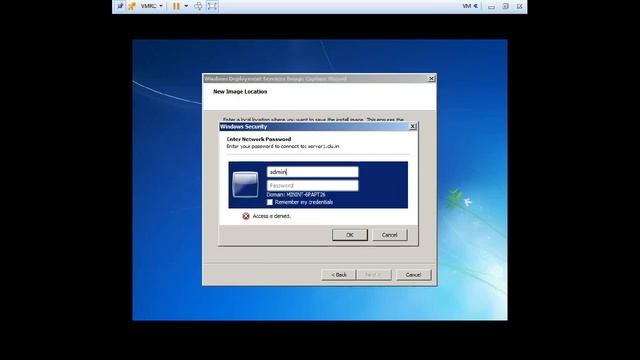Click the user account picture tile

pos(245,184)
